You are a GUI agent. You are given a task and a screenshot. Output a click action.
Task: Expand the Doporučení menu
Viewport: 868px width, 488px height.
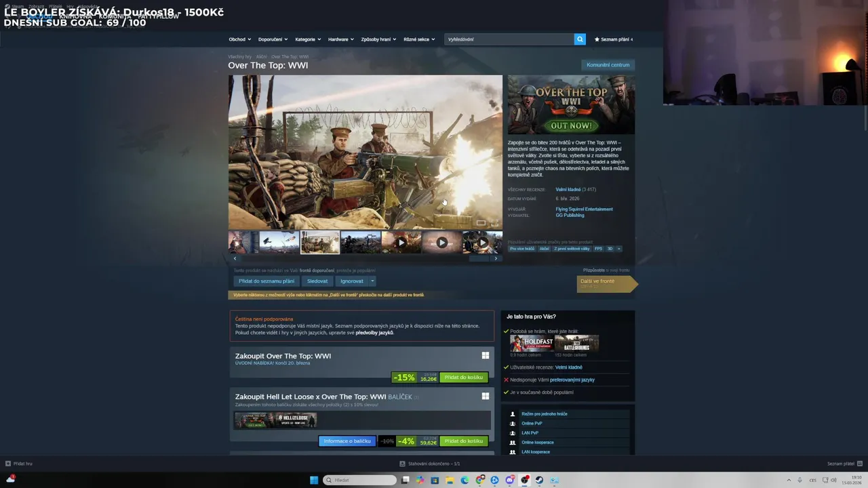pyautogui.click(x=273, y=39)
